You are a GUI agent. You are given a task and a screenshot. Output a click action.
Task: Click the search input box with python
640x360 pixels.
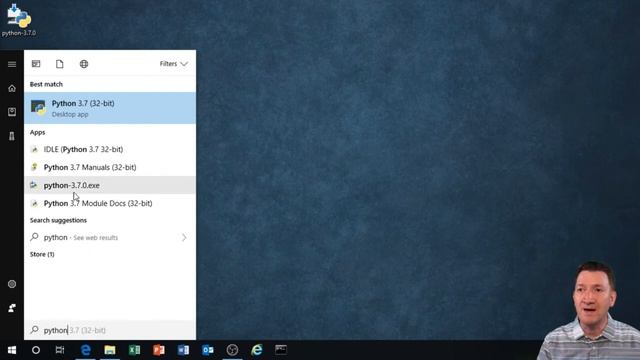[x=110, y=330]
